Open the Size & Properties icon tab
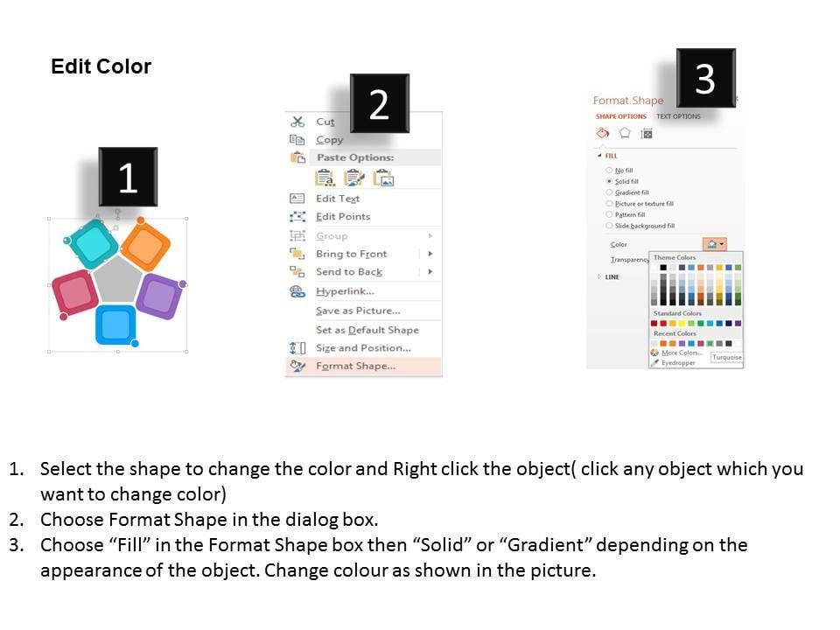 point(647,133)
